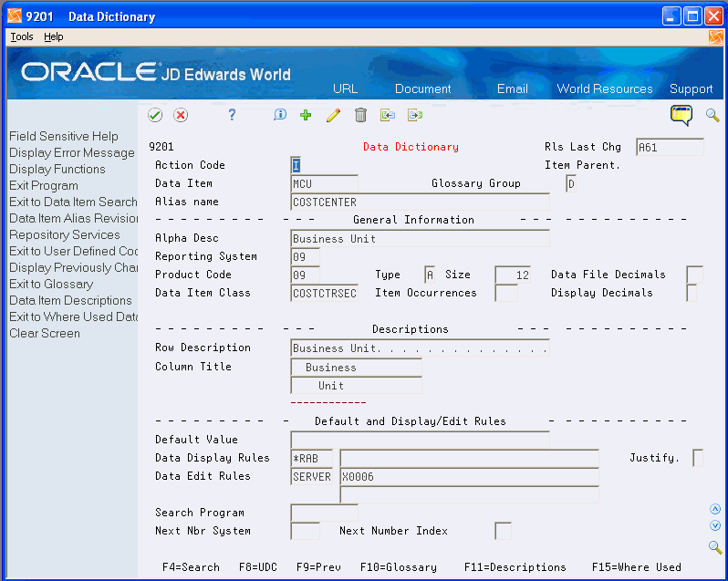
Task: Click the Row Description field
Action: coord(421,348)
